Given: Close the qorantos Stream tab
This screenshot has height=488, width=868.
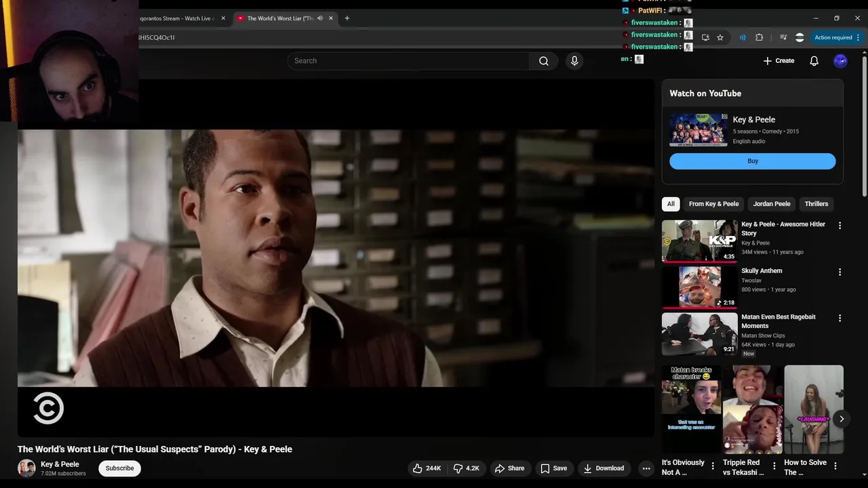Looking at the screenshot, I should 222,18.
